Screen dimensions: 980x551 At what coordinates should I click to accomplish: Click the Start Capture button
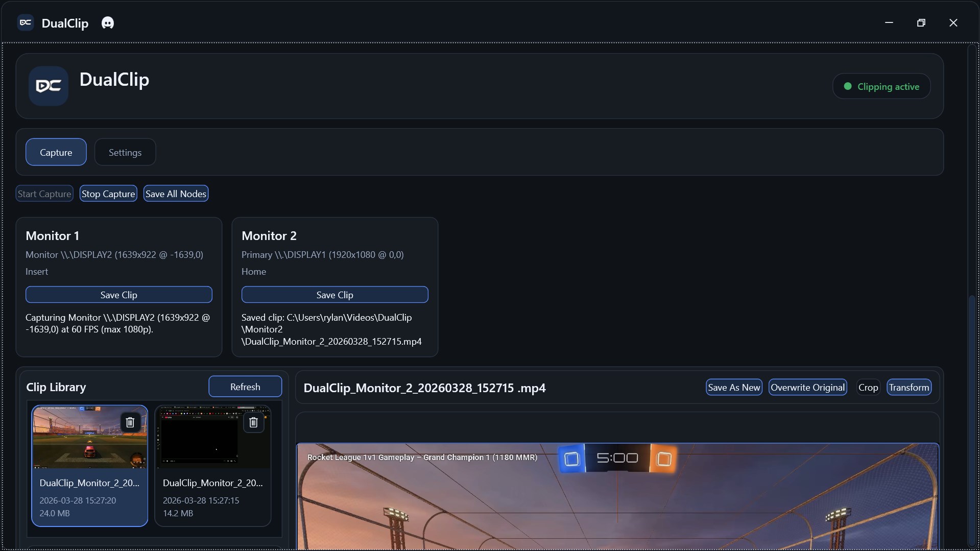44,194
